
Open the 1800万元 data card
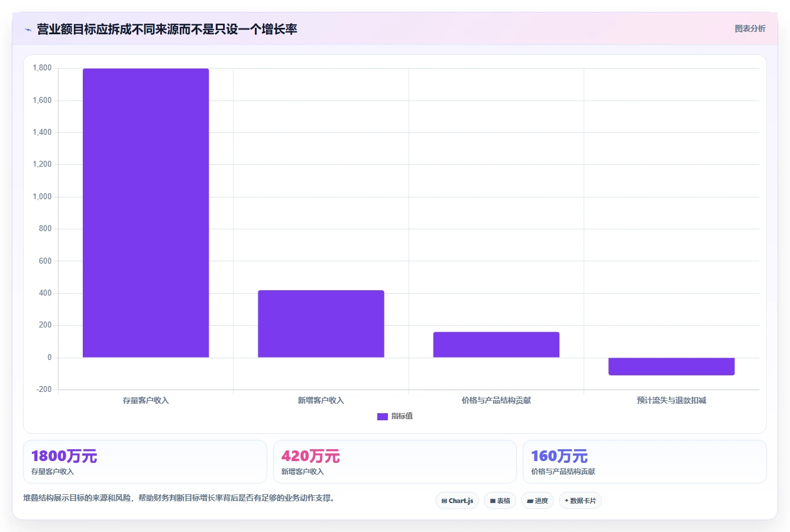145,462
